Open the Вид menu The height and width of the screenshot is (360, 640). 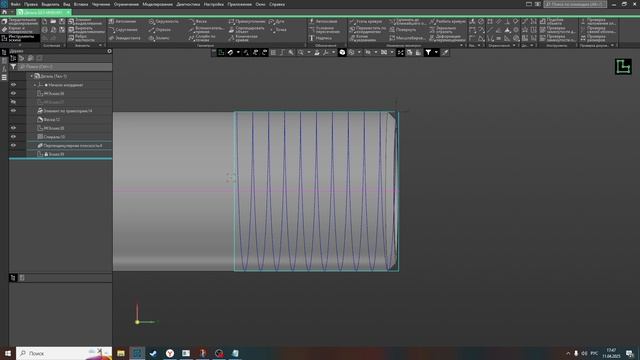point(66,4)
